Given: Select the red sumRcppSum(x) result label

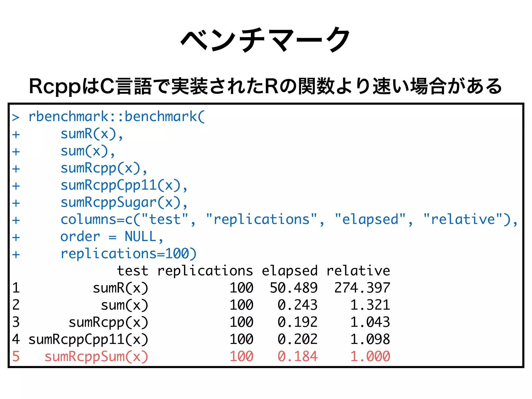Looking at the screenshot, I should click(96, 357).
